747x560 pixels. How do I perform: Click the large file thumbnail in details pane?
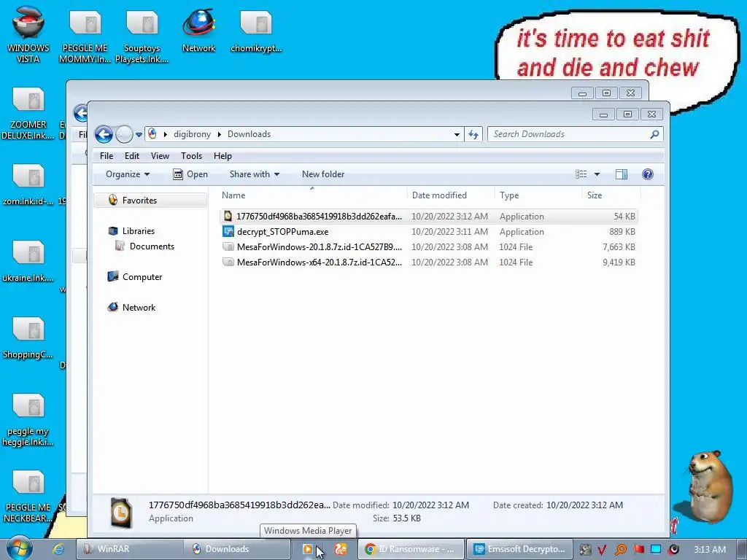(121, 512)
